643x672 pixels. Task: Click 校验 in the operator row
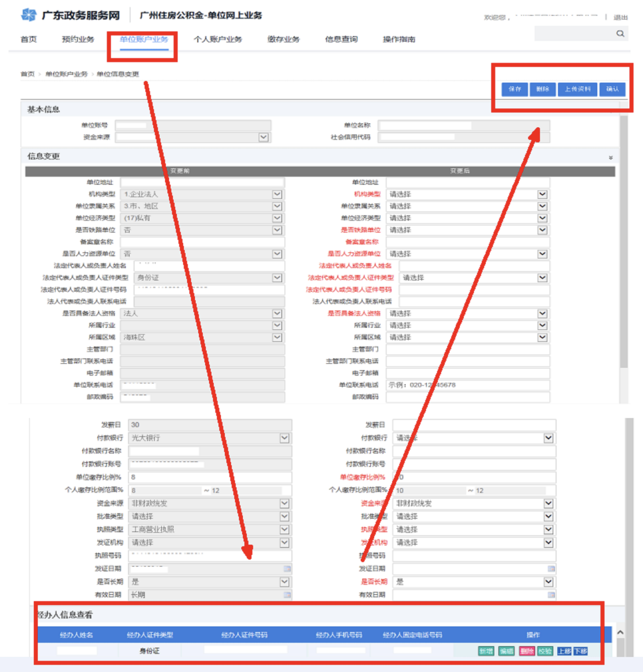point(545,651)
